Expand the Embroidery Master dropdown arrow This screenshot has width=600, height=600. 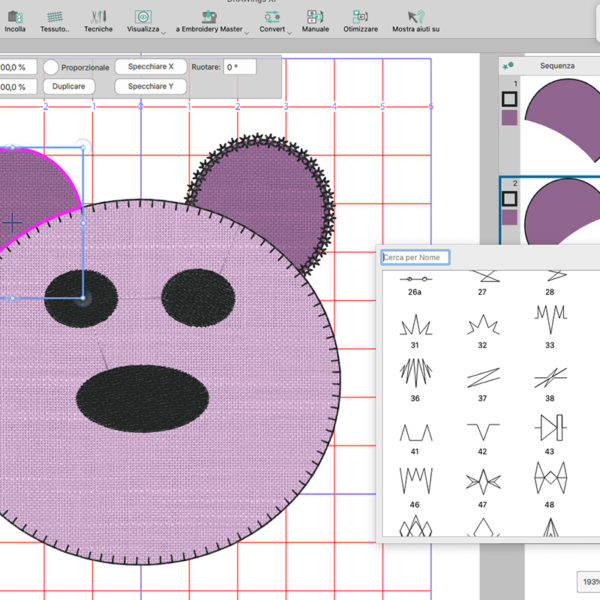pyautogui.click(x=247, y=33)
